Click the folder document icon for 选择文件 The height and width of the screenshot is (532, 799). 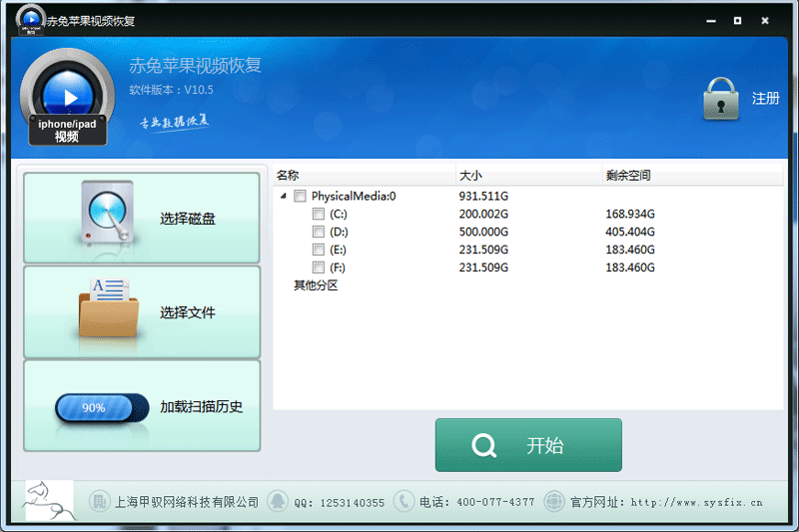(x=108, y=307)
